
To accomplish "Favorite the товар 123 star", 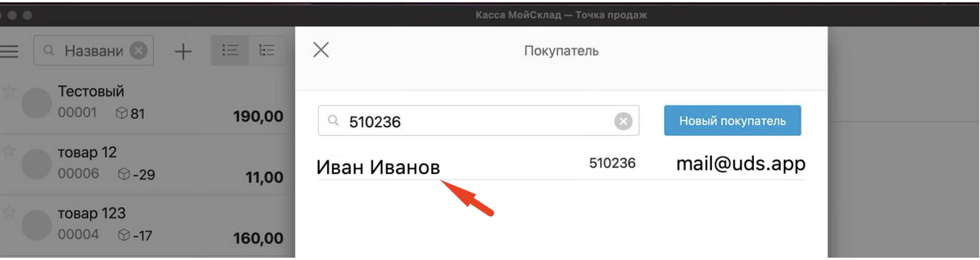I will (9, 212).
